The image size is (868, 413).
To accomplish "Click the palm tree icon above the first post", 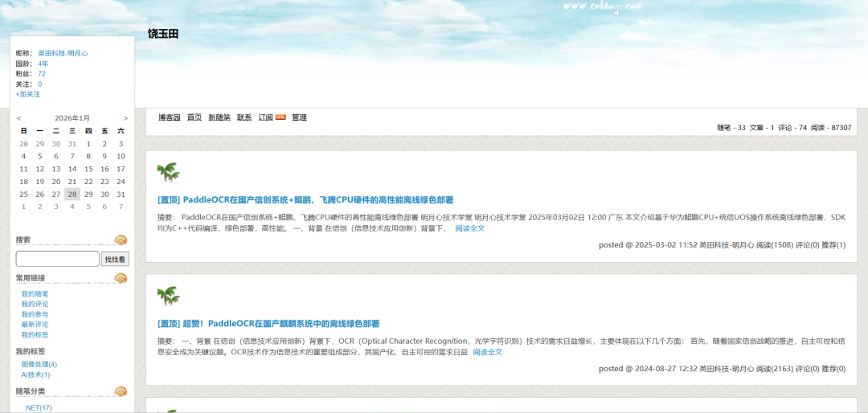I will click(168, 172).
